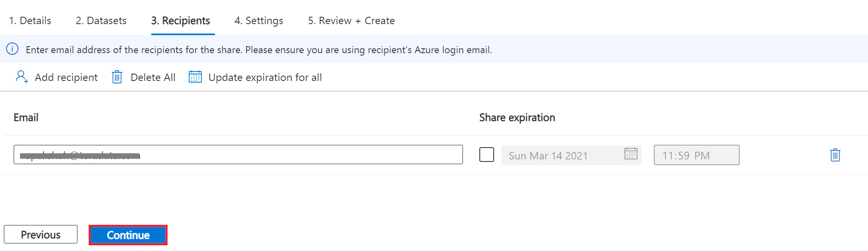Click the recipient email info message text
The image size is (868, 251).
click(x=259, y=50)
